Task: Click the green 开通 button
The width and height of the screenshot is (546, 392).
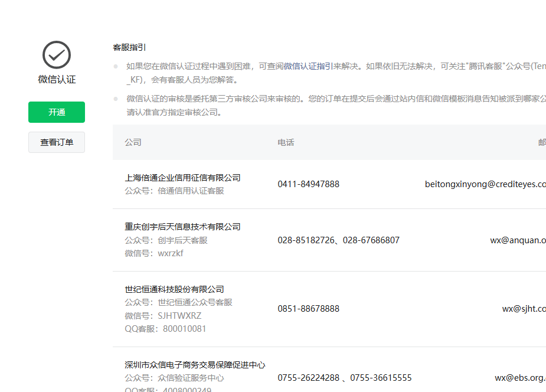Action: (x=57, y=112)
